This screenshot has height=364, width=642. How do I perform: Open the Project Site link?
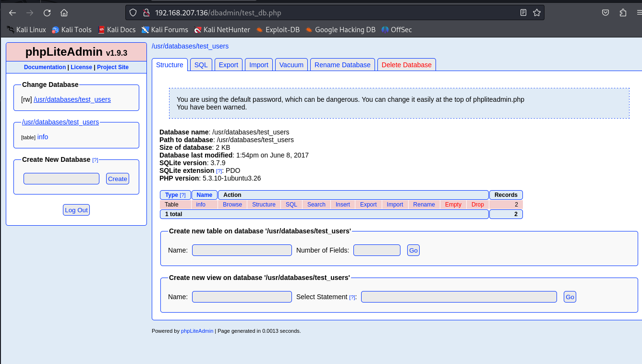tap(113, 67)
